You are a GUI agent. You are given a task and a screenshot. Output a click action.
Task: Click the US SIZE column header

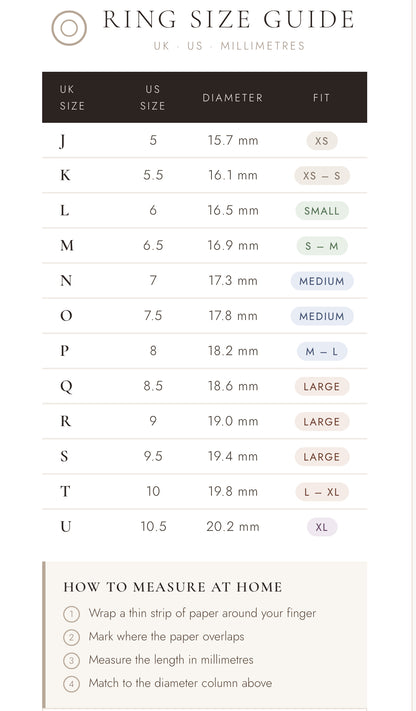click(153, 97)
